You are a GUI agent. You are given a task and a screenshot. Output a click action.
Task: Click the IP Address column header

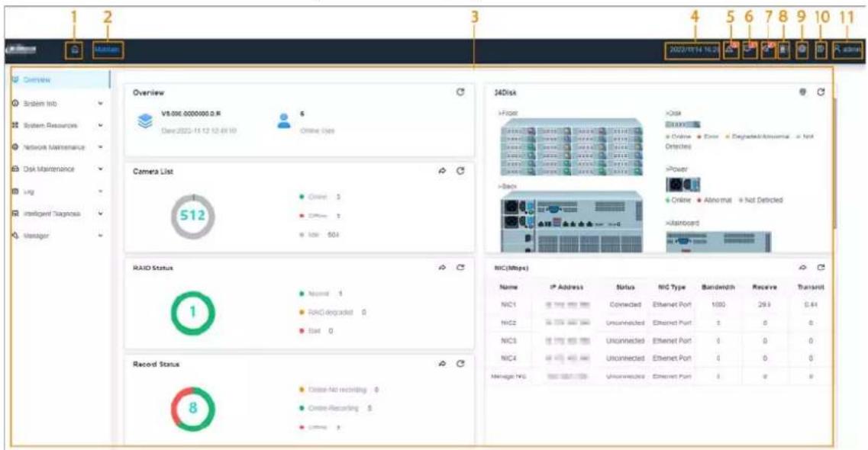pyautogui.click(x=566, y=287)
